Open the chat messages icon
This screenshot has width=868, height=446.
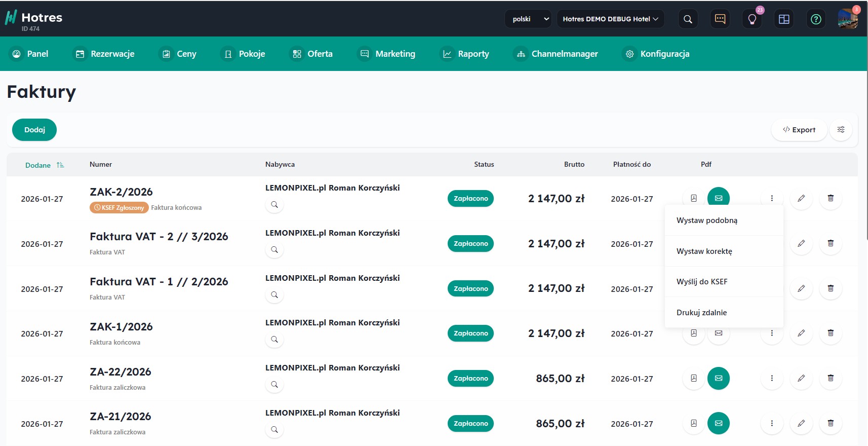point(720,19)
